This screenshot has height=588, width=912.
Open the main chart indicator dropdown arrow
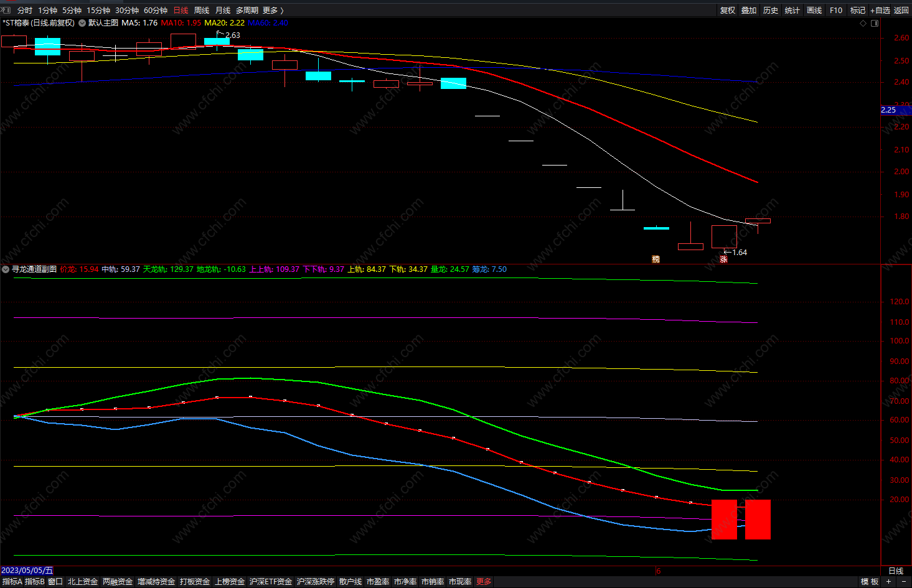[x=82, y=23]
